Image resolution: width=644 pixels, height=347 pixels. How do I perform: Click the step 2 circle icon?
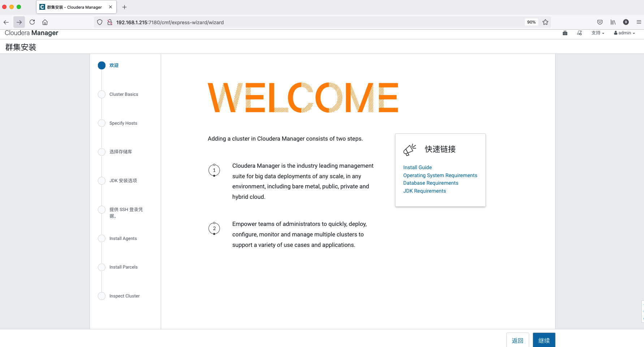[214, 228]
